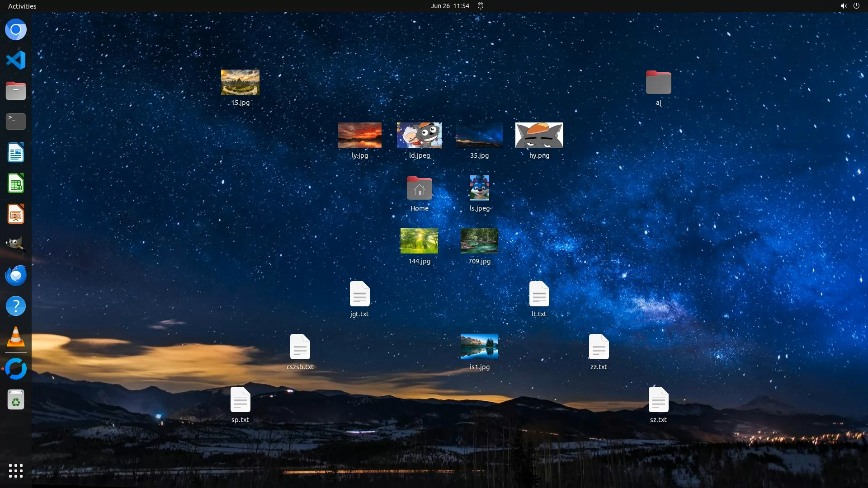Open the Trash icon in dock
Viewport: 868px width, 488px height.
tap(16, 400)
